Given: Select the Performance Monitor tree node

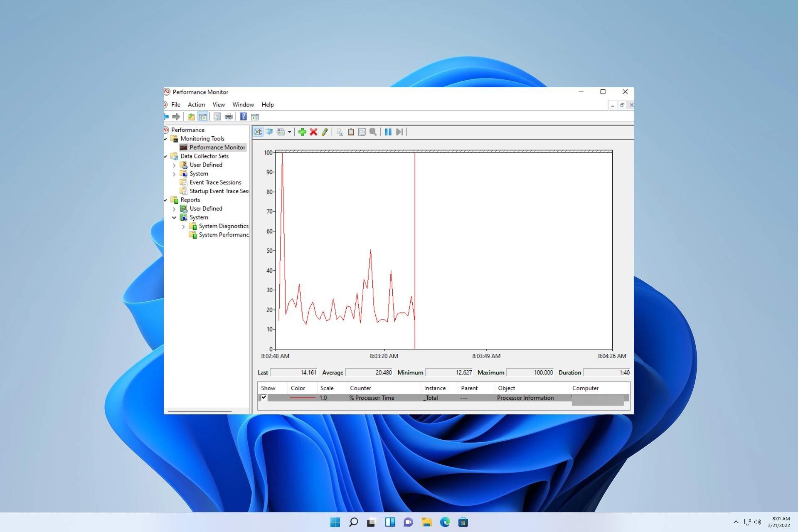Looking at the screenshot, I should point(217,147).
